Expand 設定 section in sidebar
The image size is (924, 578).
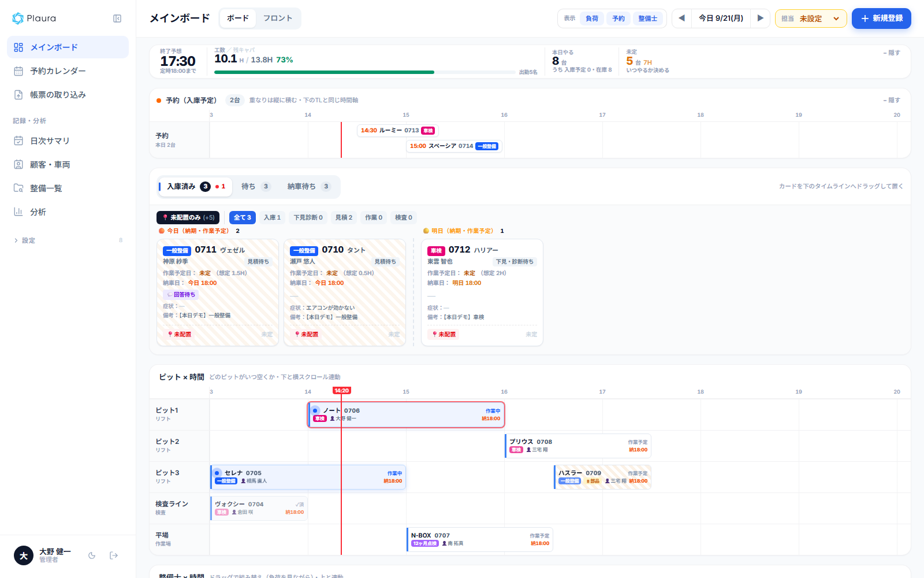pyautogui.click(x=68, y=240)
